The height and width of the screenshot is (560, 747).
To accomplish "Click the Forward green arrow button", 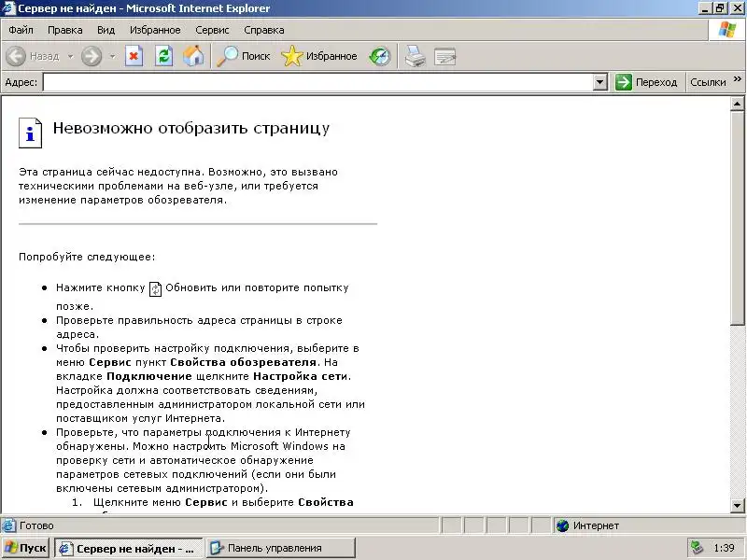I will [92, 56].
